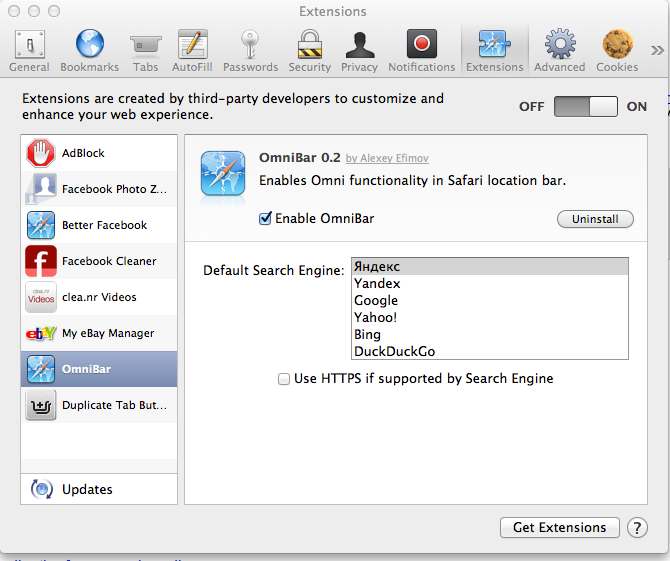This screenshot has width=670, height=561.
Task: Open the by Alexey Efimov link
Action: tap(387, 159)
